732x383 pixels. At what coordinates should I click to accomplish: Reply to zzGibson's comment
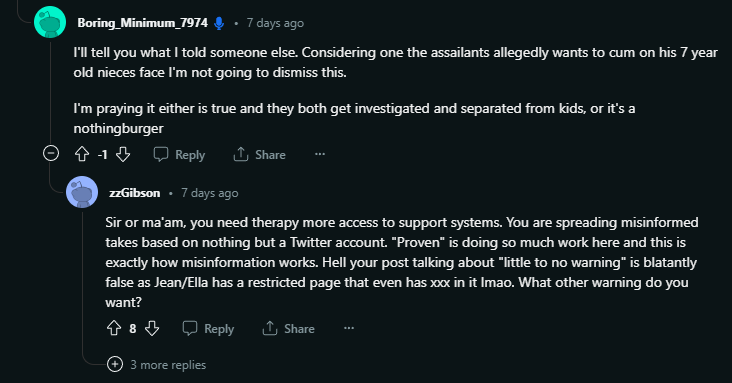click(208, 329)
